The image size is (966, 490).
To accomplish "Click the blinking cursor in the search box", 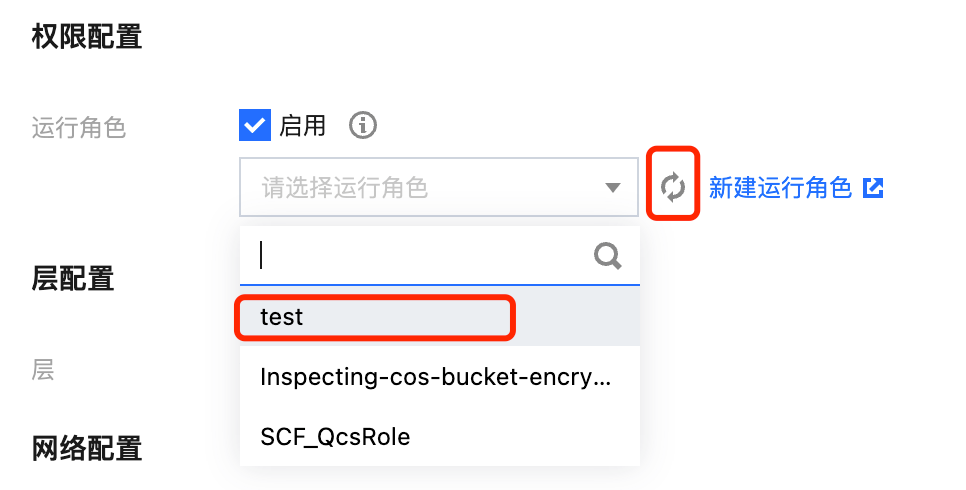I will point(261,256).
